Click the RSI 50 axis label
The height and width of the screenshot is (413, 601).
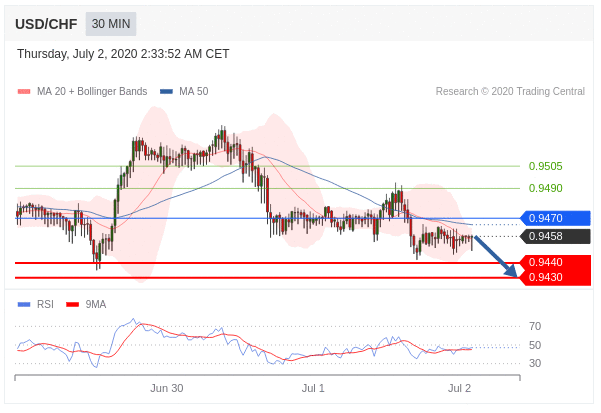[535, 345]
